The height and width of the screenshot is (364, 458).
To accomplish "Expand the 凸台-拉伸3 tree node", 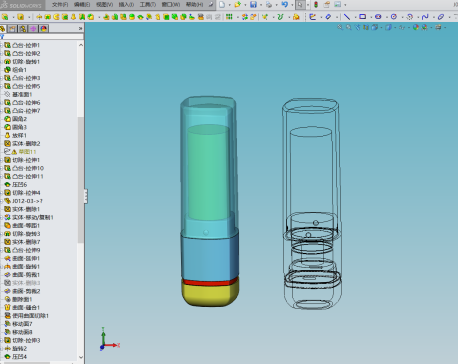I will 1,78.
